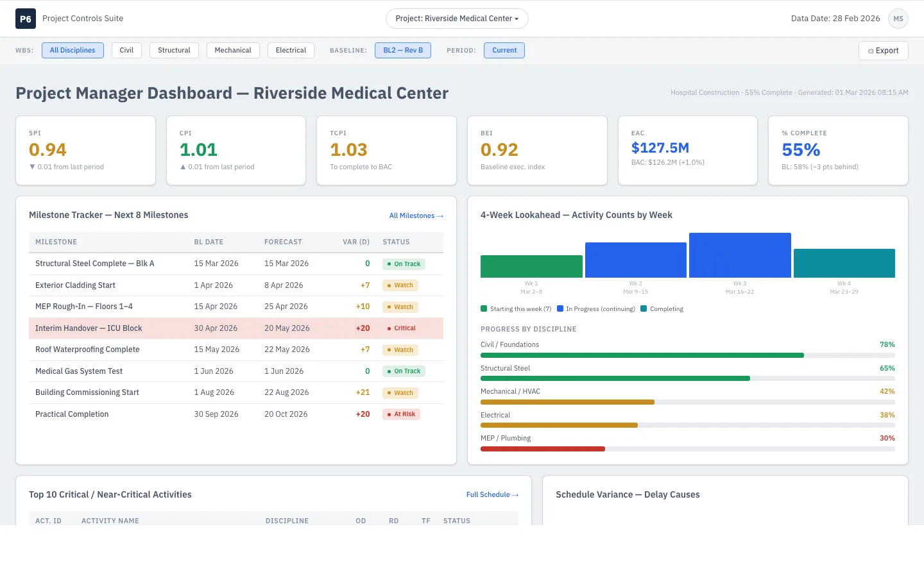This screenshot has width=924, height=581.
Task: Open the All Milestones link
Action: click(x=416, y=215)
